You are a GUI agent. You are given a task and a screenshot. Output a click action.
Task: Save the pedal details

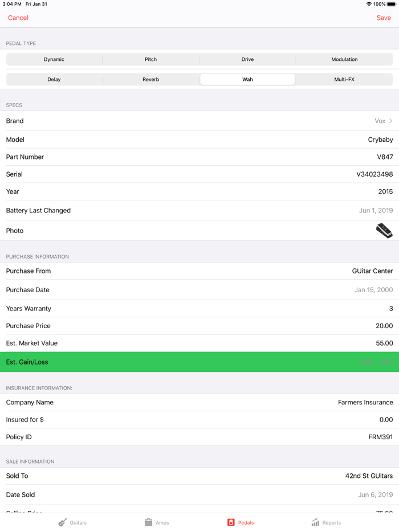(x=384, y=18)
